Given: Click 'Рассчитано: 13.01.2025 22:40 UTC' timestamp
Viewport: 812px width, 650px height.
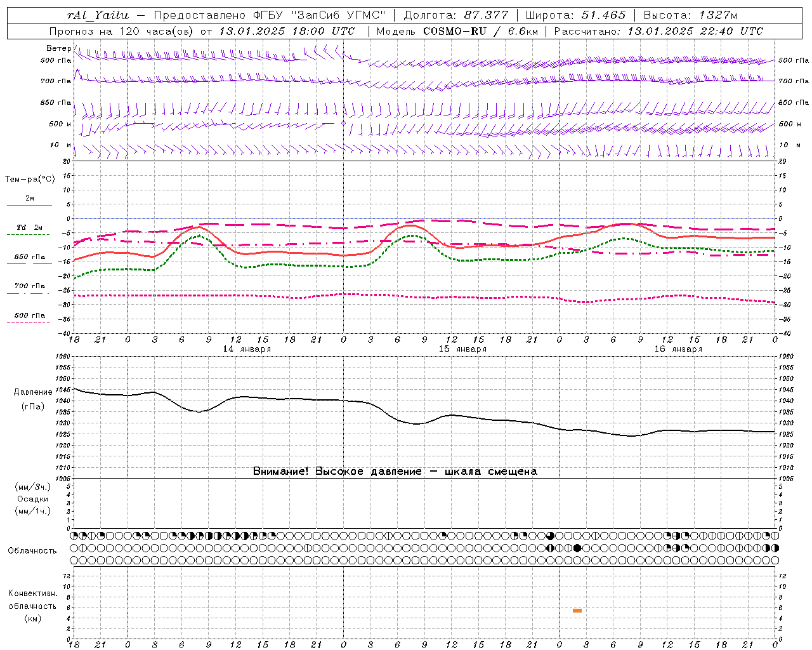Looking at the screenshot, I should tap(658, 31).
